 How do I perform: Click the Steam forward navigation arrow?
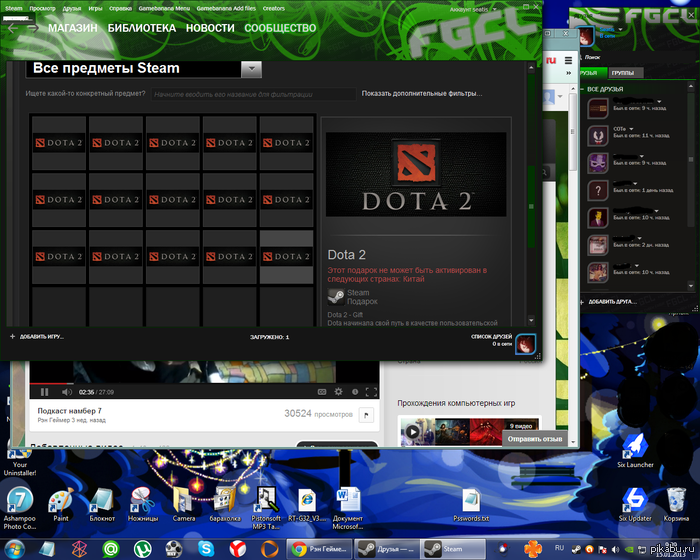[x=33, y=29]
